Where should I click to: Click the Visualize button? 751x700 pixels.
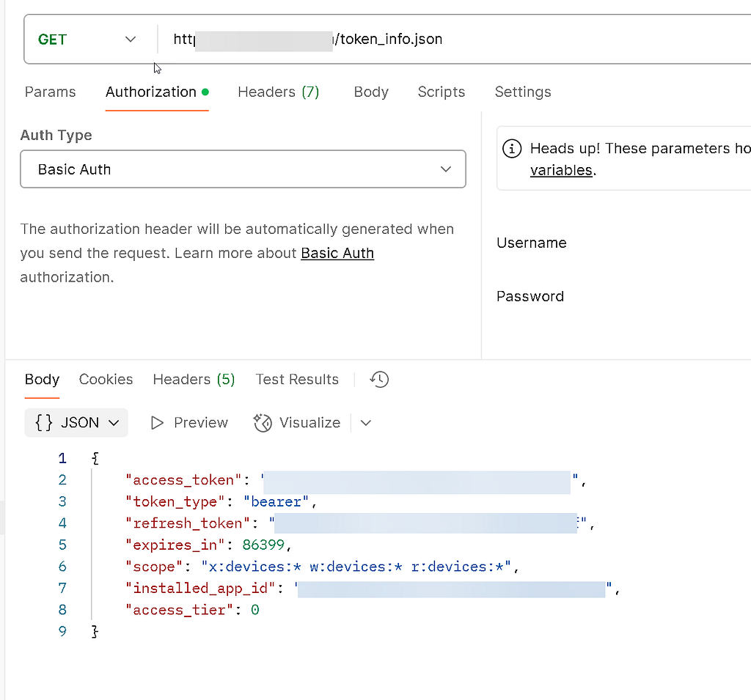tap(296, 422)
